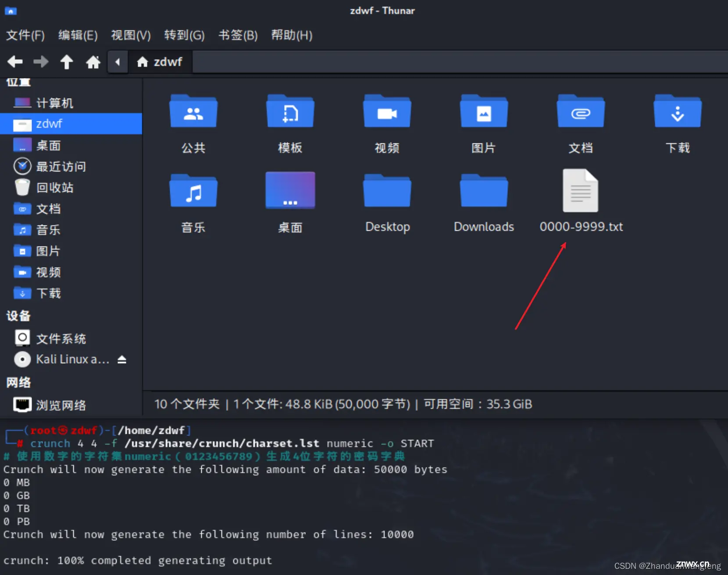Select 桌面 in the sidebar
This screenshot has width=728, height=575.
pyautogui.click(x=71, y=145)
